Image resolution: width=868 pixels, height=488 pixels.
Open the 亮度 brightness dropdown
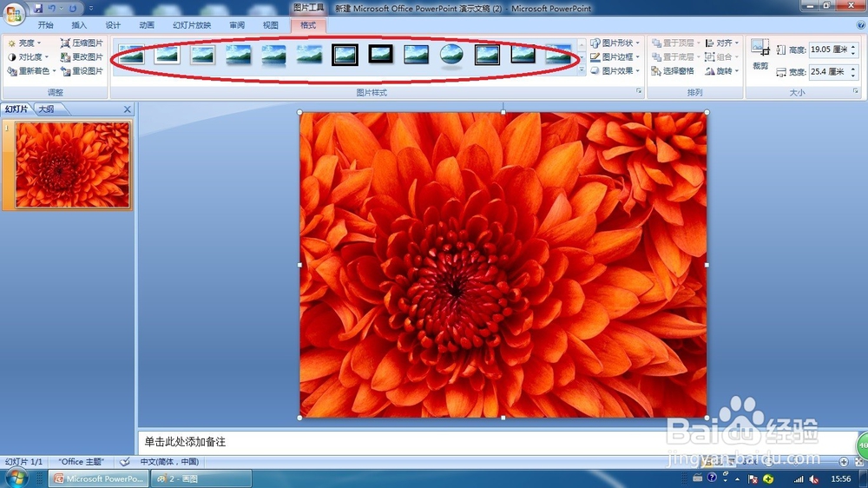coord(25,43)
